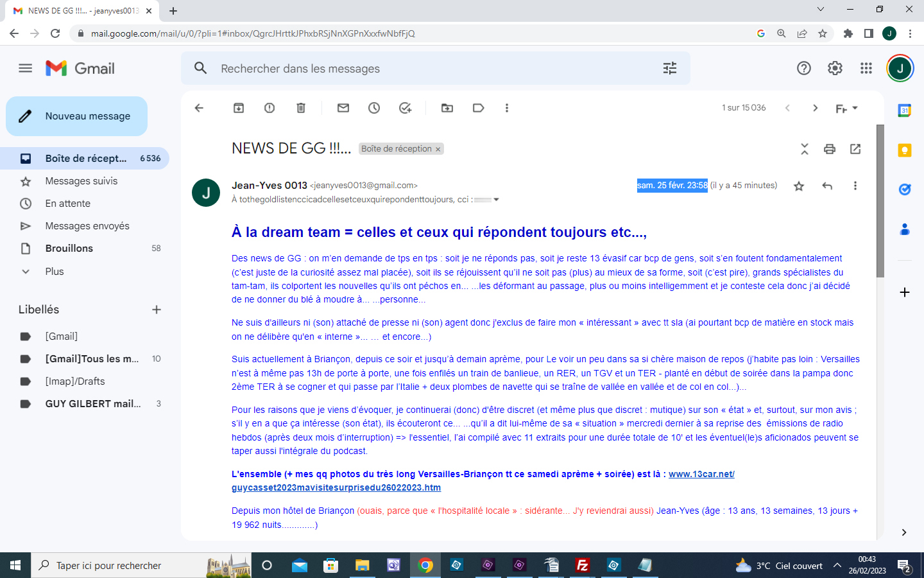Bookmark this page star icon
The height and width of the screenshot is (578, 924).
pyautogui.click(x=823, y=33)
